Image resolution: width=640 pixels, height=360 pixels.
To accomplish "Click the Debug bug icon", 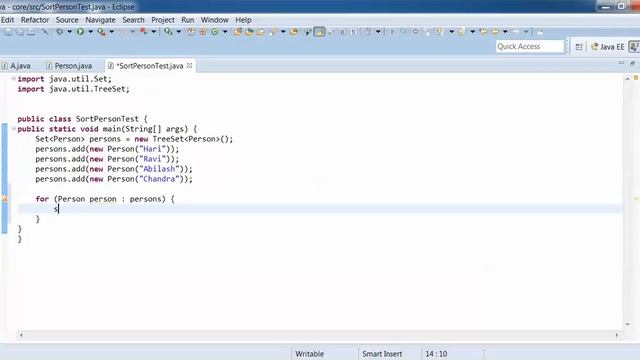I will pos(60,31).
